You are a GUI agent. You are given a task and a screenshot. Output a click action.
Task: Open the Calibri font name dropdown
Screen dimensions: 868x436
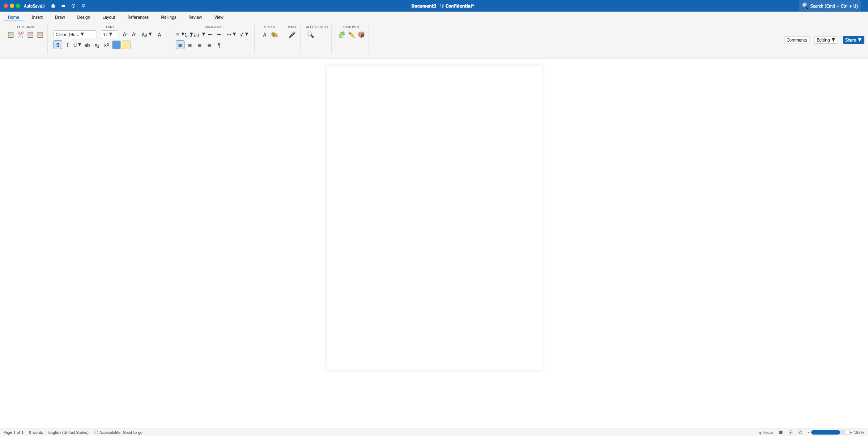click(75, 34)
